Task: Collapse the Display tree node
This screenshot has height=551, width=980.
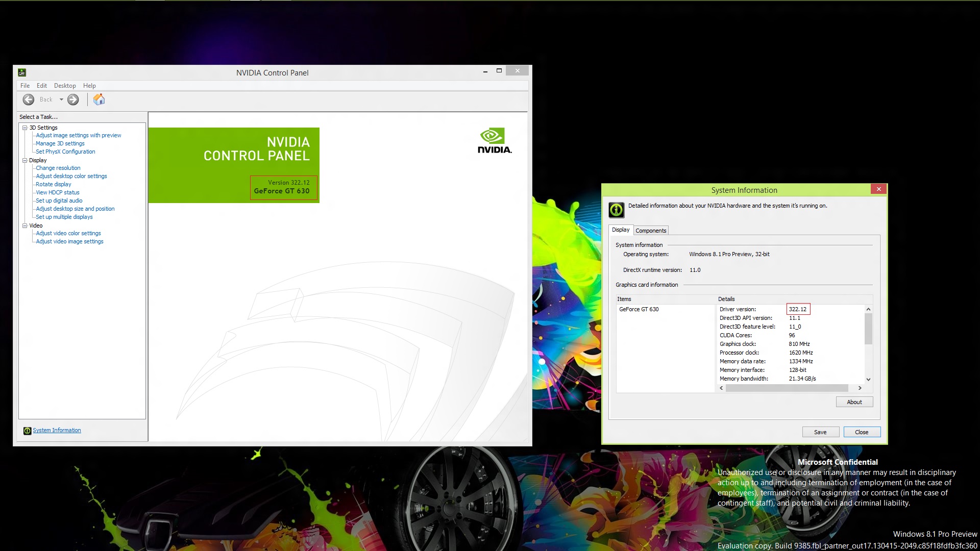Action: (24, 160)
